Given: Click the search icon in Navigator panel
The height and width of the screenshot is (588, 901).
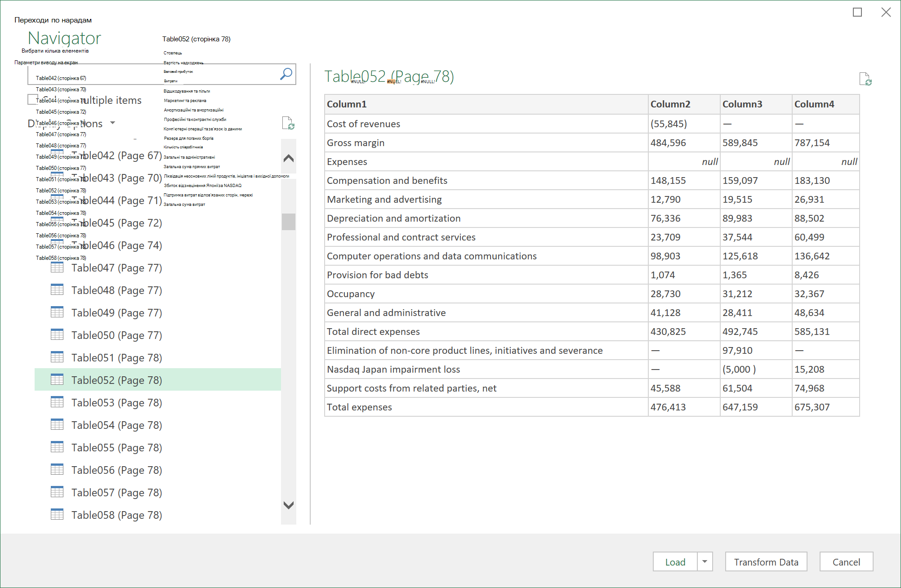Looking at the screenshot, I should (x=286, y=74).
